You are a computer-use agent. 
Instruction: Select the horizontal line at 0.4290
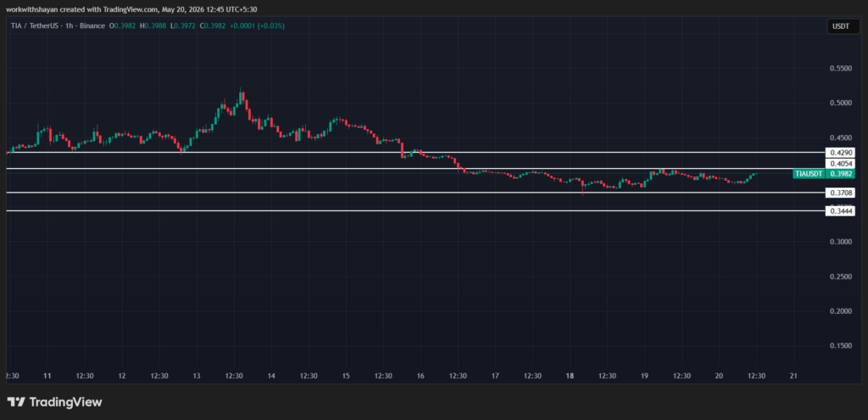[415, 152]
